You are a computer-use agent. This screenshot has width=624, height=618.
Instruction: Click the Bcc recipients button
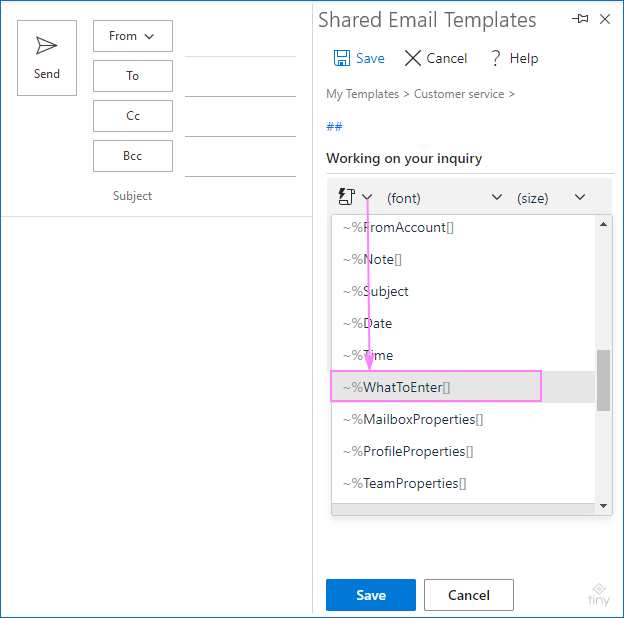133,156
